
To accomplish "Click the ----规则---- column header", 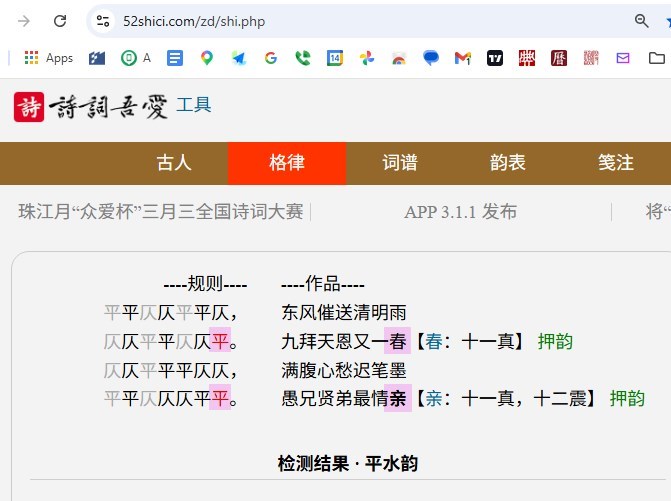I will [x=205, y=284].
